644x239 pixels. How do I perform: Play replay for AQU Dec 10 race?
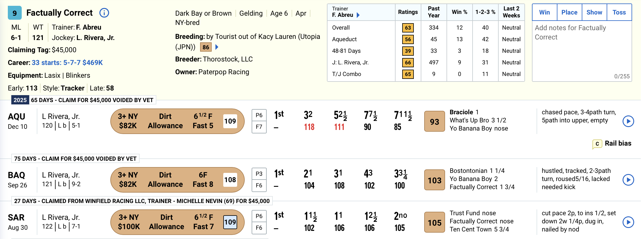[628, 121]
